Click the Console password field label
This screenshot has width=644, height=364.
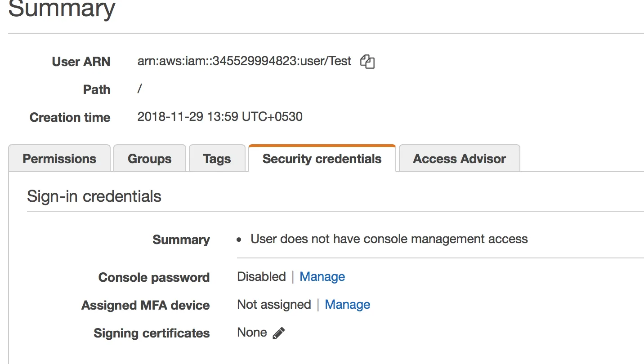[154, 277]
